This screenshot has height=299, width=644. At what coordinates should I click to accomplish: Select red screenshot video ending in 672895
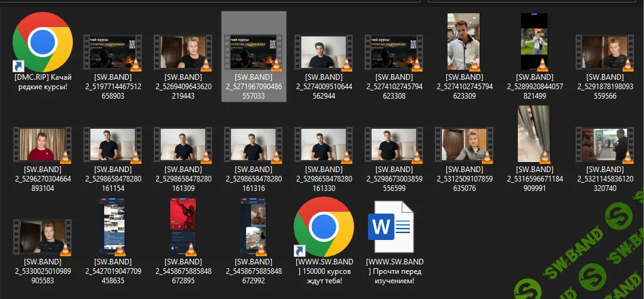click(x=184, y=227)
